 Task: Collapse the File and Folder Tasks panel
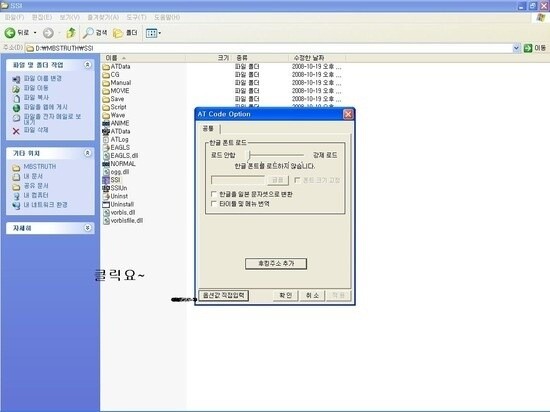88,65
